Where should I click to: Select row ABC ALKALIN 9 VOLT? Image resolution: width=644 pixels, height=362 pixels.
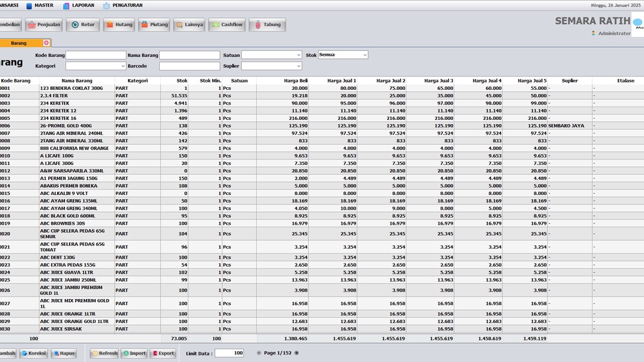322,193
